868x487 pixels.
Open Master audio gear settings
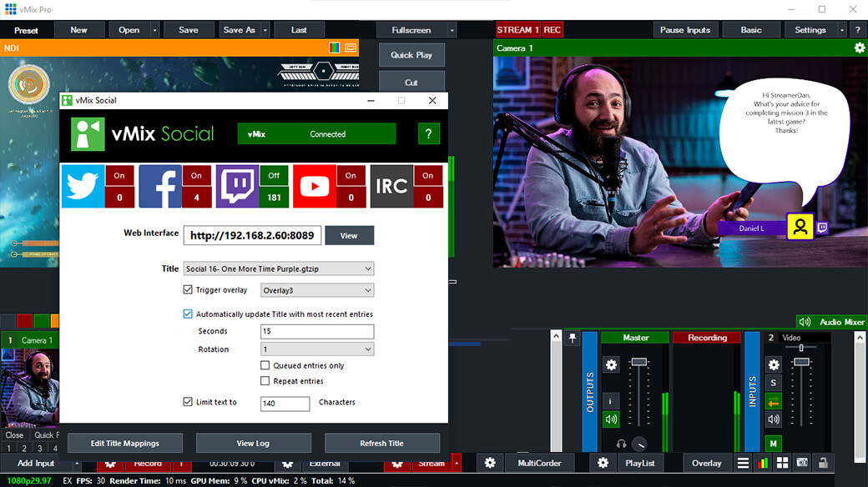pyautogui.click(x=611, y=365)
